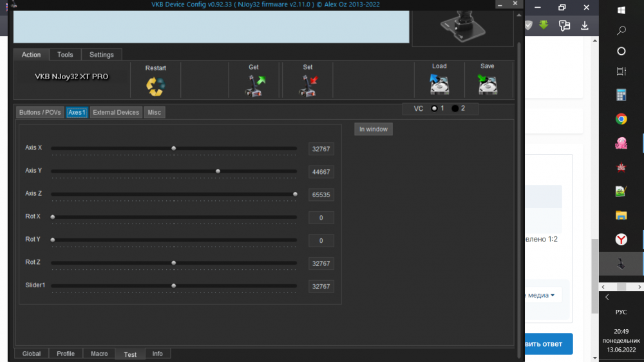Switch to the External Devices tab
Screen dimensions: 644x362
pyautogui.click(x=116, y=112)
